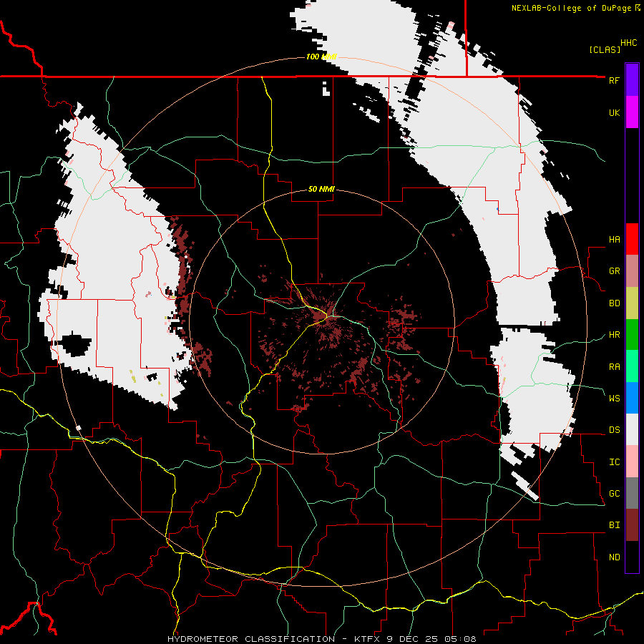Click the DS white legend swatch
The width and height of the screenshot is (644, 644).
[632, 429]
